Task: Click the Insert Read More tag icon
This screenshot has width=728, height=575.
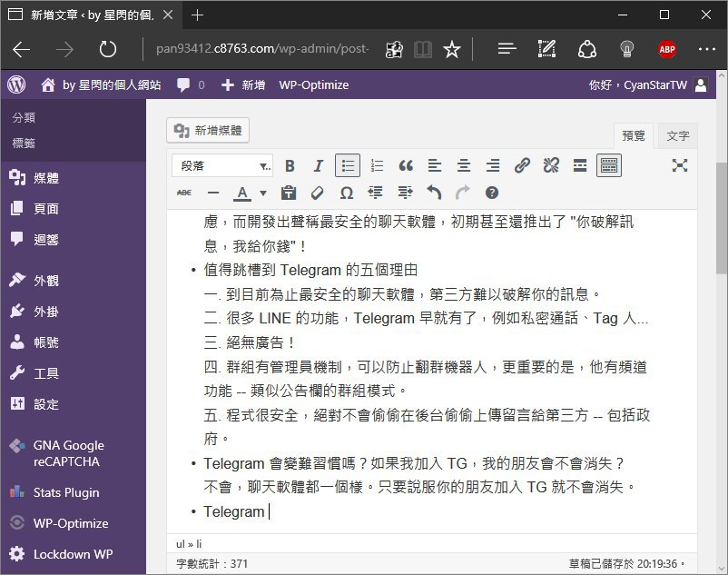Action: point(580,165)
